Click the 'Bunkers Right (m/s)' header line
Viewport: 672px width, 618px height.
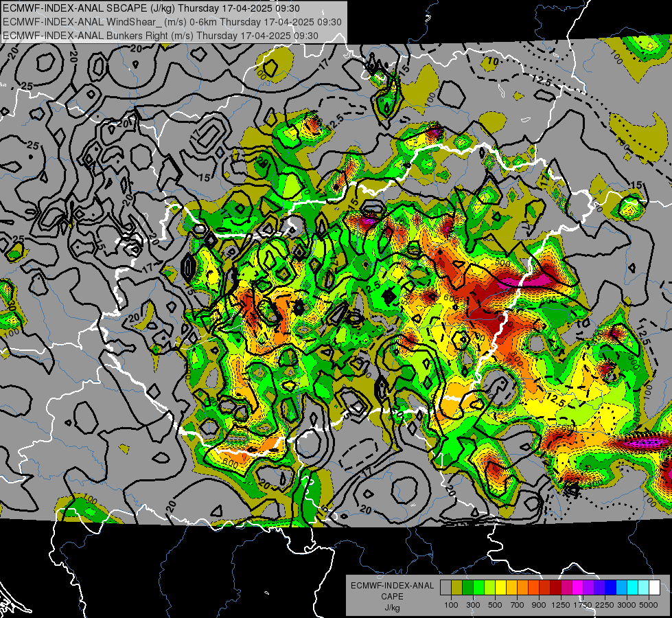(161, 36)
